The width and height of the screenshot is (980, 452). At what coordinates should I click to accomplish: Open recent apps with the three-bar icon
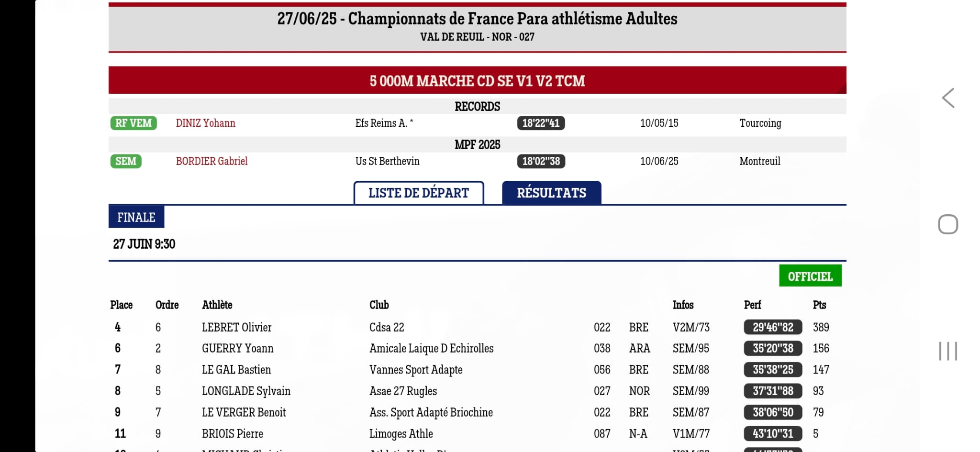coord(948,351)
